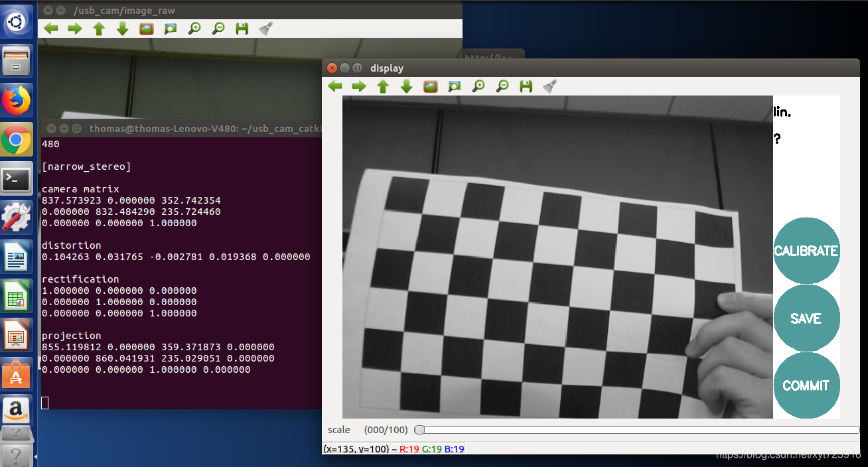
Task: Click the terminal cursor prompt block
Action: point(45,403)
